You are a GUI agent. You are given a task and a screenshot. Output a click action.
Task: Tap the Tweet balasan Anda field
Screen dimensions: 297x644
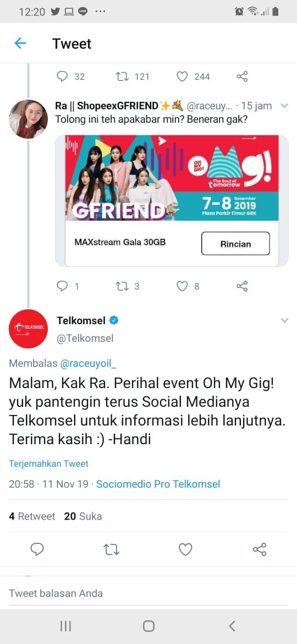pos(148,593)
